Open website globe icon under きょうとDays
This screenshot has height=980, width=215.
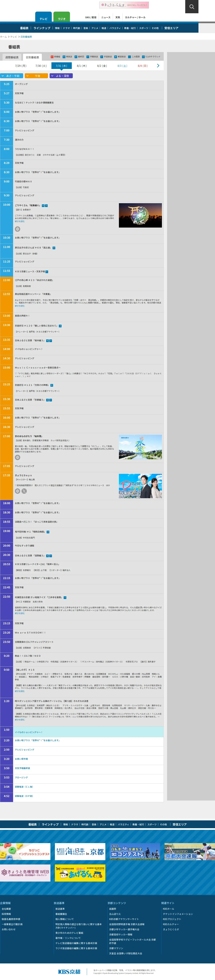18,491
